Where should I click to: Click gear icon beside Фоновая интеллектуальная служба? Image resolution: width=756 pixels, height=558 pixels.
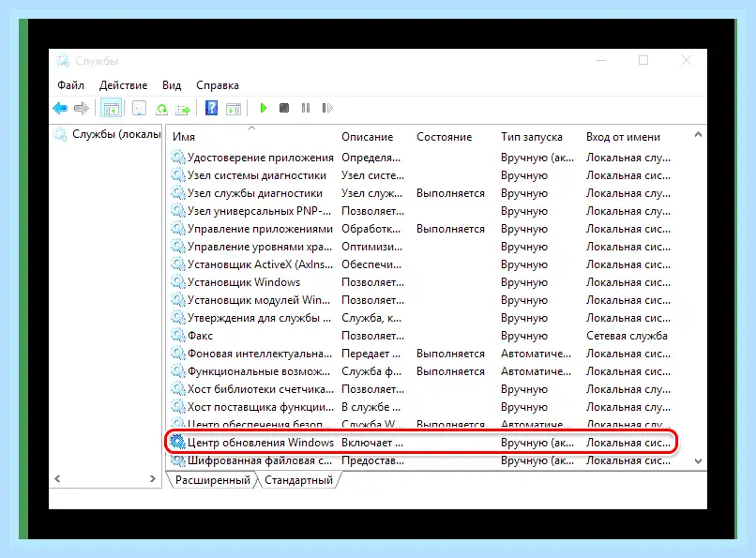pyautogui.click(x=178, y=354)
